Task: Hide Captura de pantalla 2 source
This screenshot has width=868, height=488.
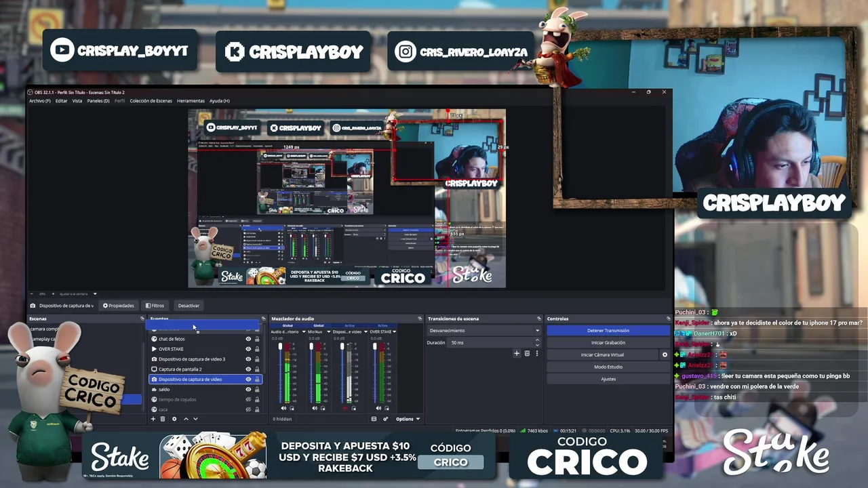Action: click(x=248, y=369)
